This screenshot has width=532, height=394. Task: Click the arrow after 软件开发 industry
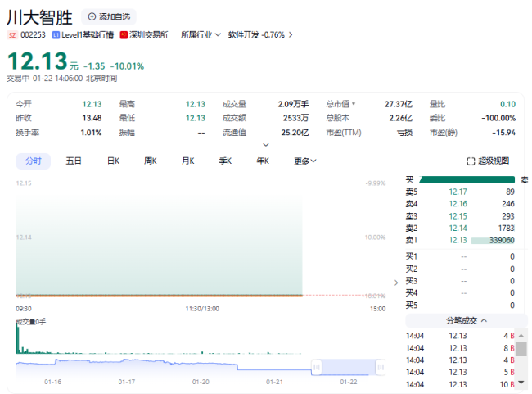291,35
